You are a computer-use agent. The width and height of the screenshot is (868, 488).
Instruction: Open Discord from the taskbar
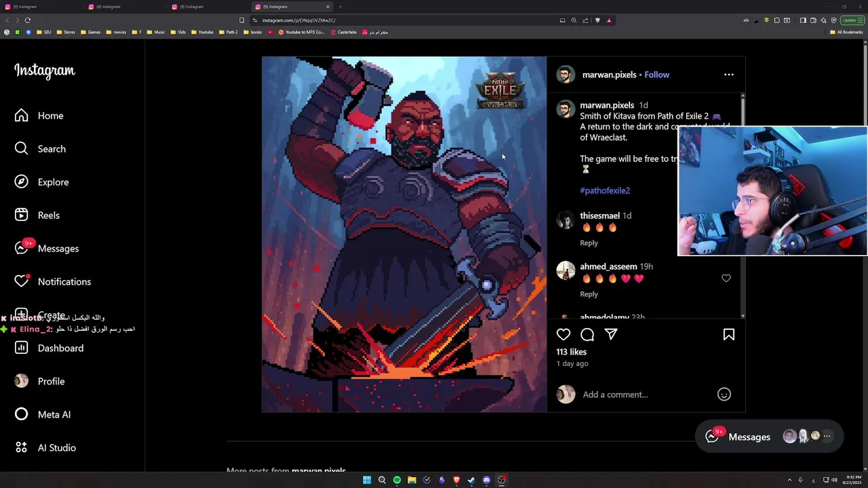(x=486, y=480)
